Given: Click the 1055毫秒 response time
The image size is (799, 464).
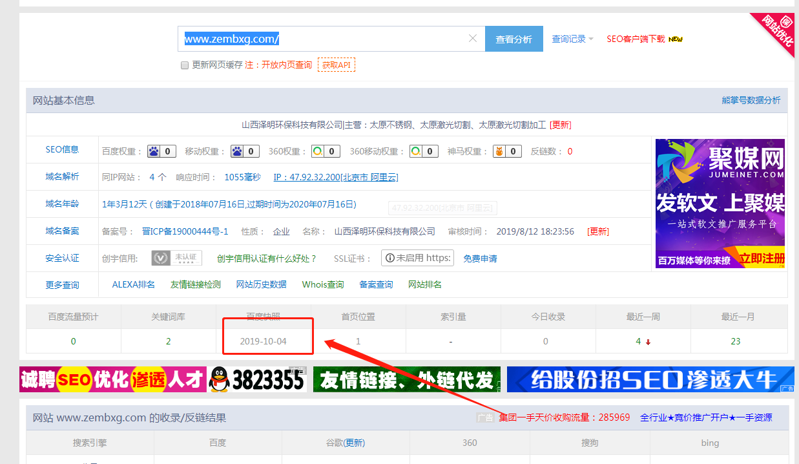Looking at the screenshot, I should 243,177.
